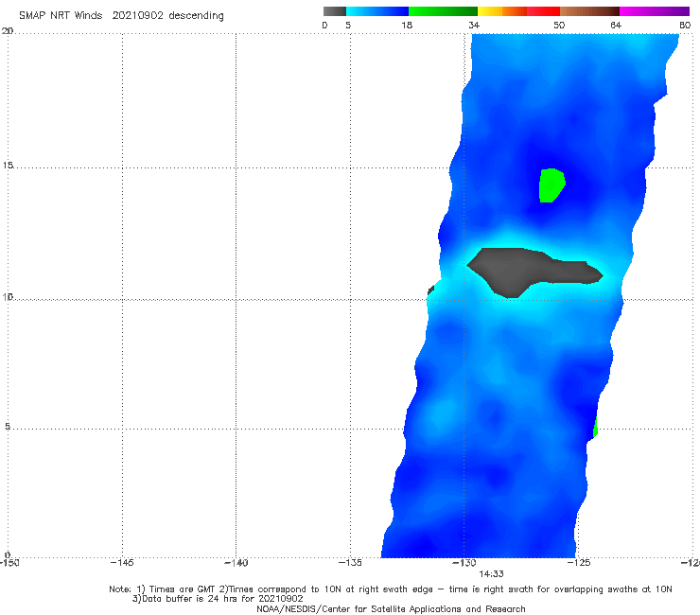Click the note line starting 'Note: 1) Times are GMT'
Screen dimensions: 700x615
(390, 589)
